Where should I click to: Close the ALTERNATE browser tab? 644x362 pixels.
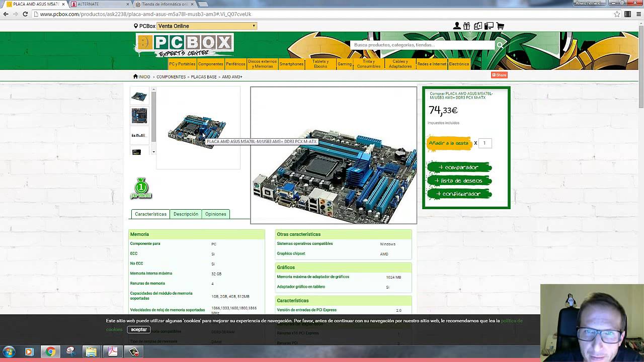[x=128, y=4]
